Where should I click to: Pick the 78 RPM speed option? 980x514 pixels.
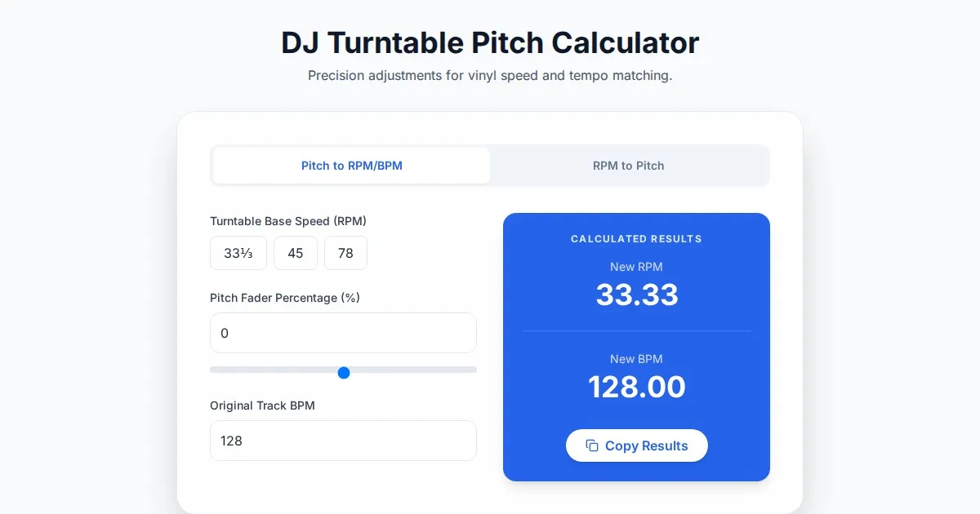pyautogui.click(x=345, y=253)
